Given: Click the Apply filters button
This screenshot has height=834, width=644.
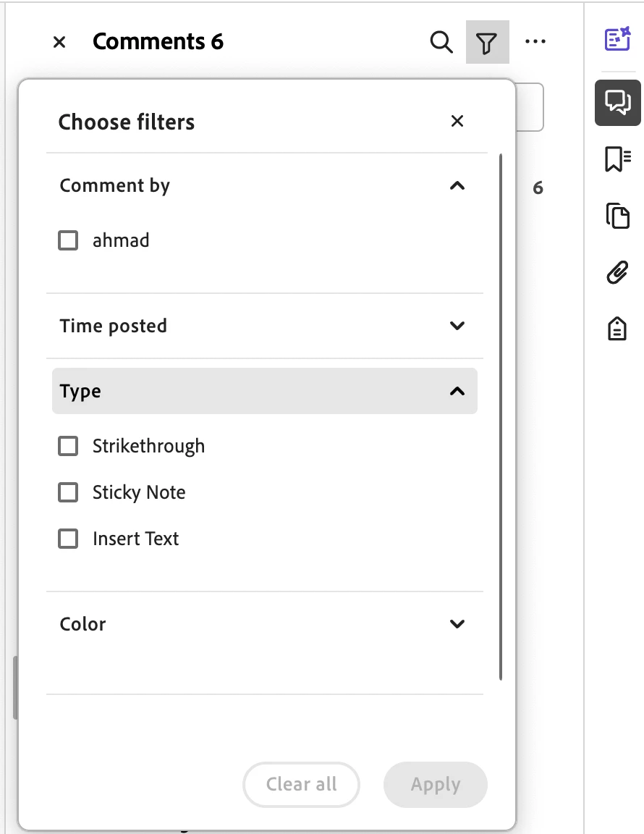Looking at the screenshot, I should click(x=436, y=785).
